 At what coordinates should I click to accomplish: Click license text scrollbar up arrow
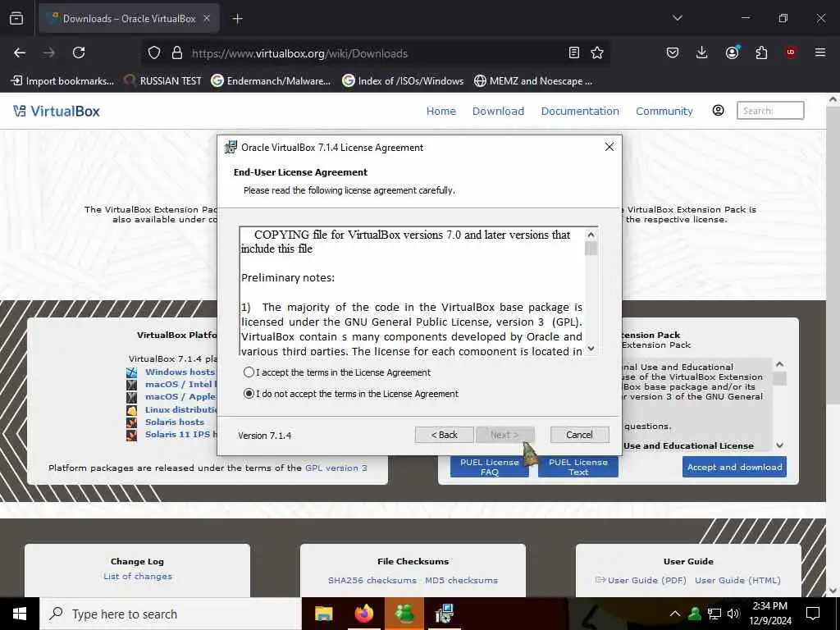tap(591, 235)
